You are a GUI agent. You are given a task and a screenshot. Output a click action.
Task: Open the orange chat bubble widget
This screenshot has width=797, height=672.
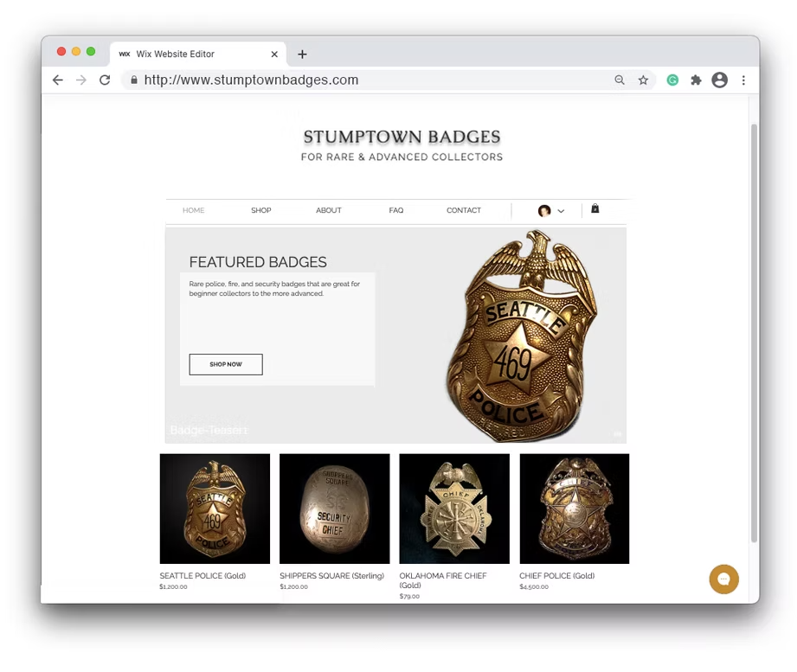[723, 579]
